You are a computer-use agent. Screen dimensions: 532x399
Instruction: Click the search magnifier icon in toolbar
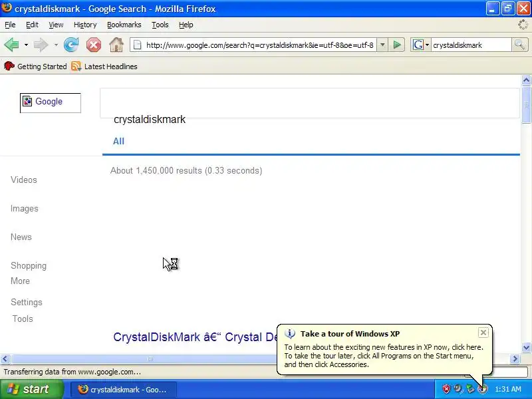pos(519,45)
